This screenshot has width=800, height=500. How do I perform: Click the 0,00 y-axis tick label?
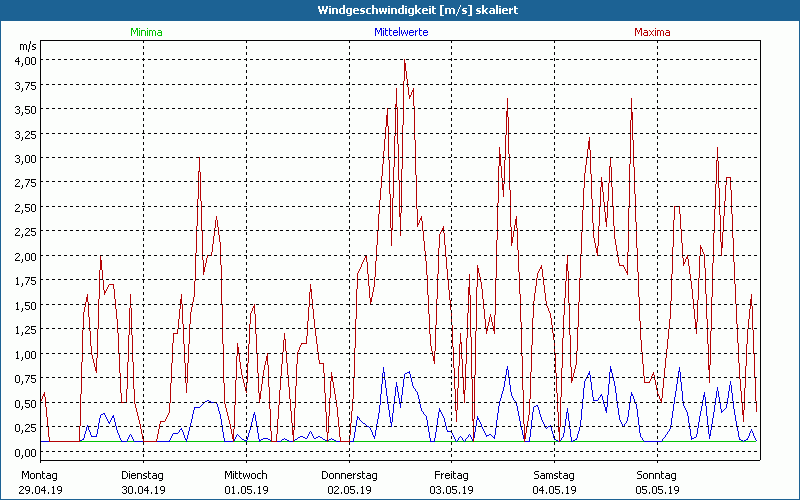(25, 452)
